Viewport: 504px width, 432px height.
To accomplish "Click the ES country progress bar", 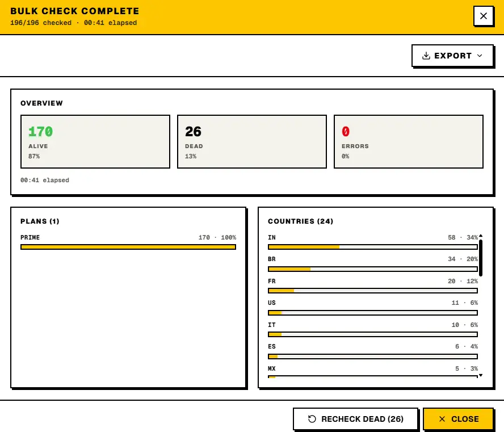I will [x=373, y=356].
